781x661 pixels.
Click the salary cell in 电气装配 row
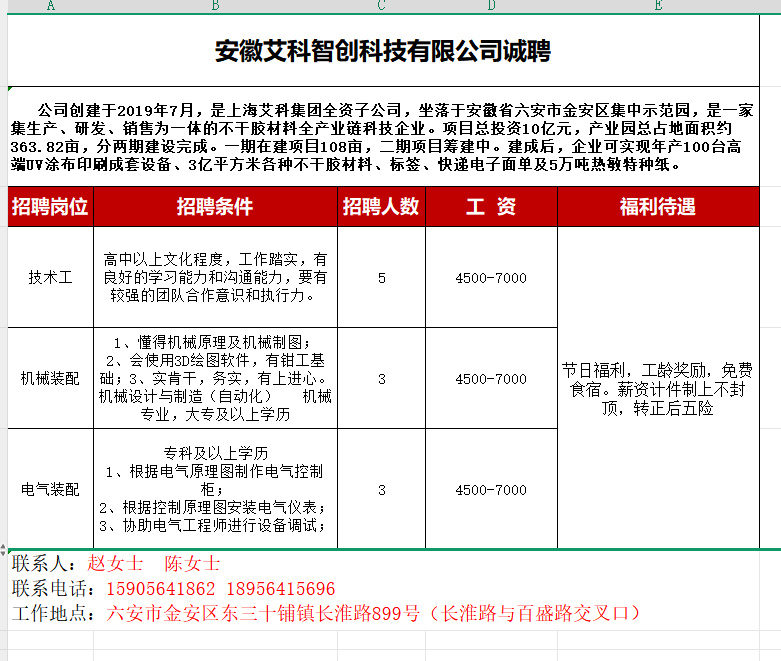click(490, 490)
